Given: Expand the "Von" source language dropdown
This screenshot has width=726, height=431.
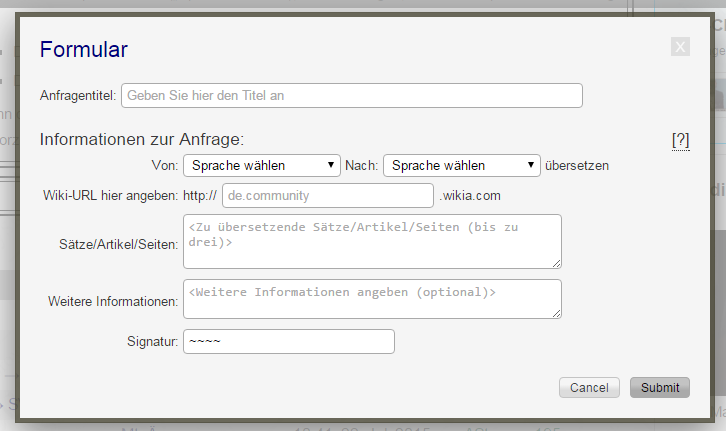Looking at the screenshot, I should pos(262,165).
